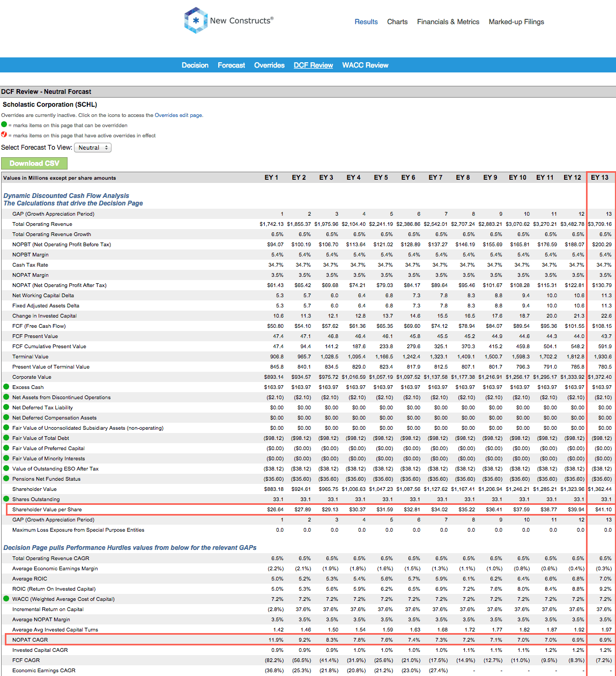Image resolution: width=616 pixels, height=676 pixels.
Task: Click the 11.9% NOPAT CAGR cell
Action: pos(276,640)
